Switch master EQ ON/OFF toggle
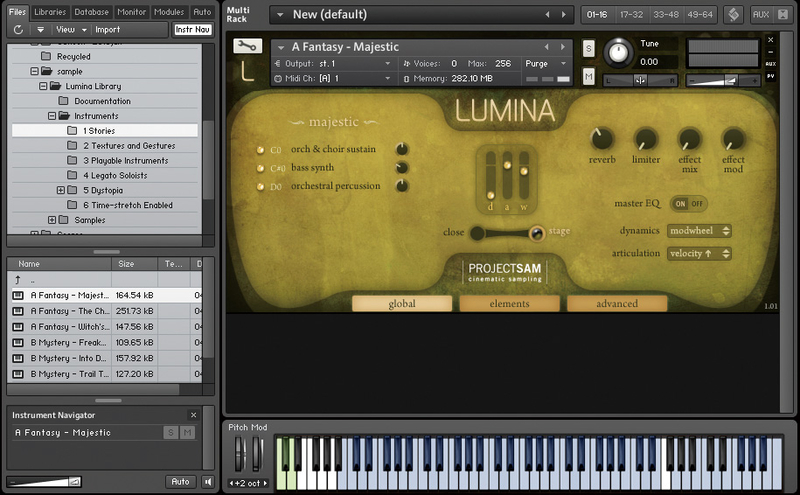The image size is (800, 495). pos(689,204)
